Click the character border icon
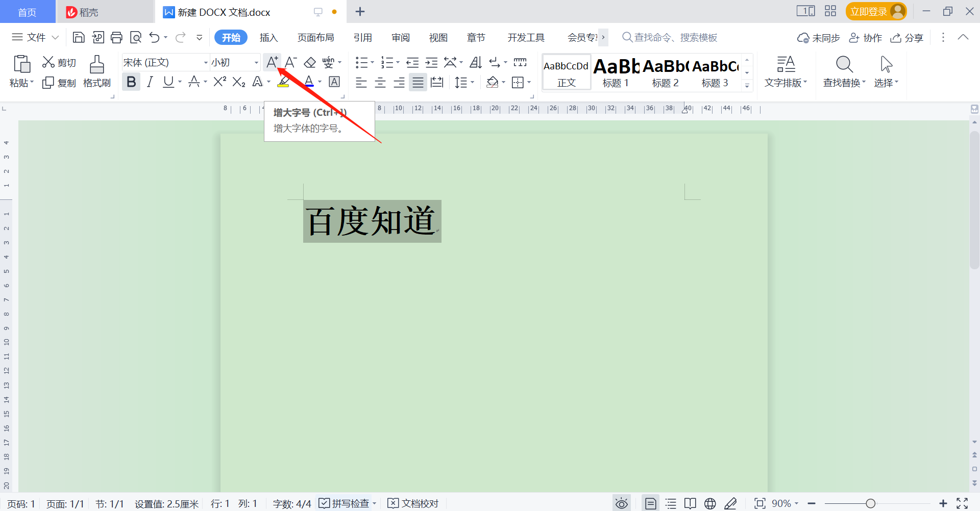This screenshot has height=511, width=980. (x=334, y=82)
